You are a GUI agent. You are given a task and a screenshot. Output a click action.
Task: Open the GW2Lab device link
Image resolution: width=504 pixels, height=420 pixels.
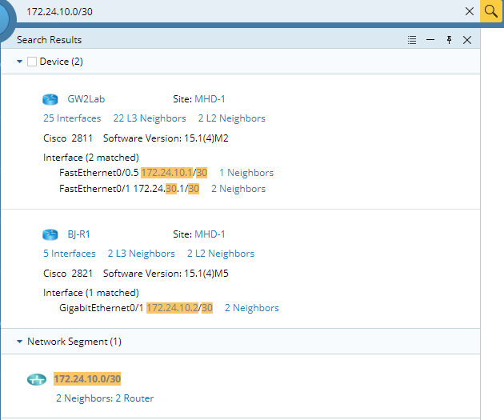(86, 99)
